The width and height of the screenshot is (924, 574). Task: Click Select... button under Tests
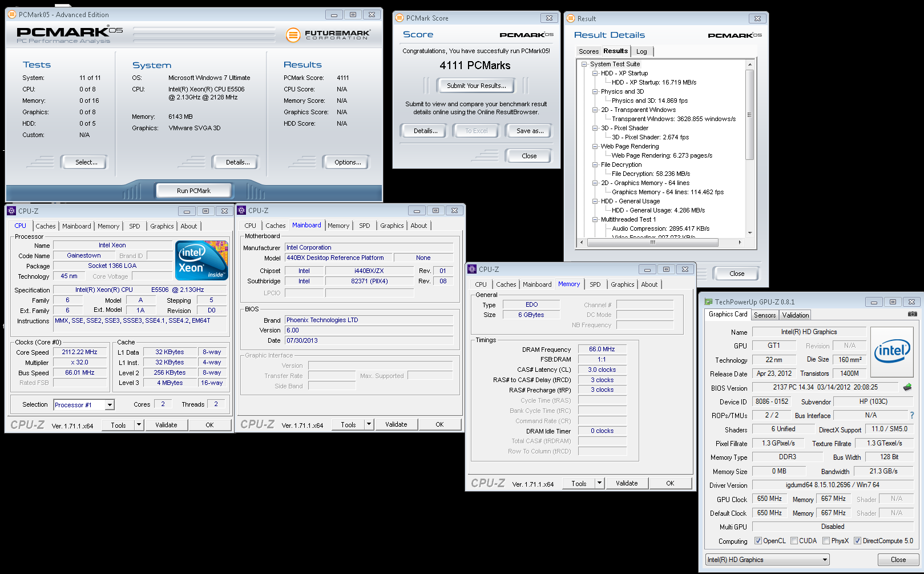pyautogui.click(x=84, y=162)
